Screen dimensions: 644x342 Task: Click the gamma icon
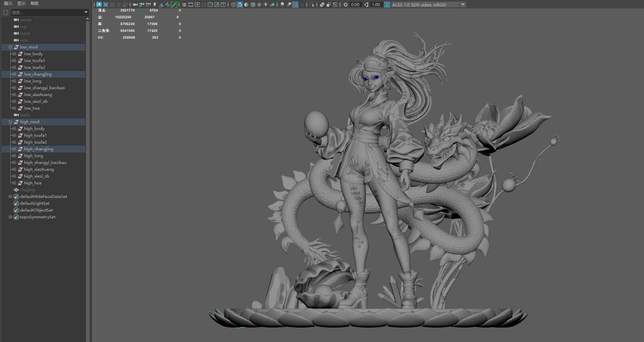coord(366,5)
